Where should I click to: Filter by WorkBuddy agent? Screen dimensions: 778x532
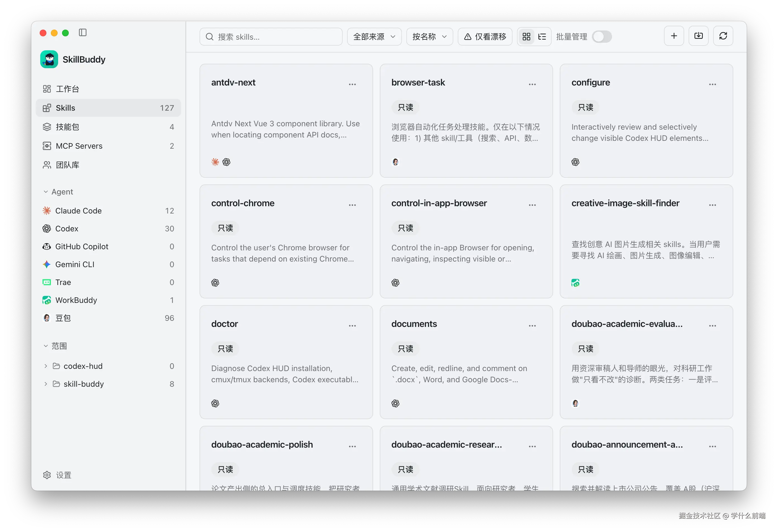(x=108, y=300)
